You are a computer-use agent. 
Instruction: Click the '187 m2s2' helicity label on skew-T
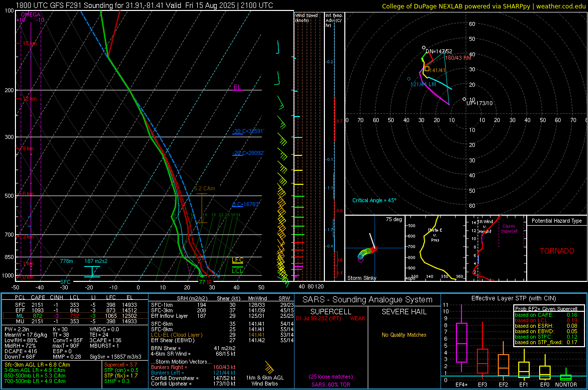coord(96,261)
